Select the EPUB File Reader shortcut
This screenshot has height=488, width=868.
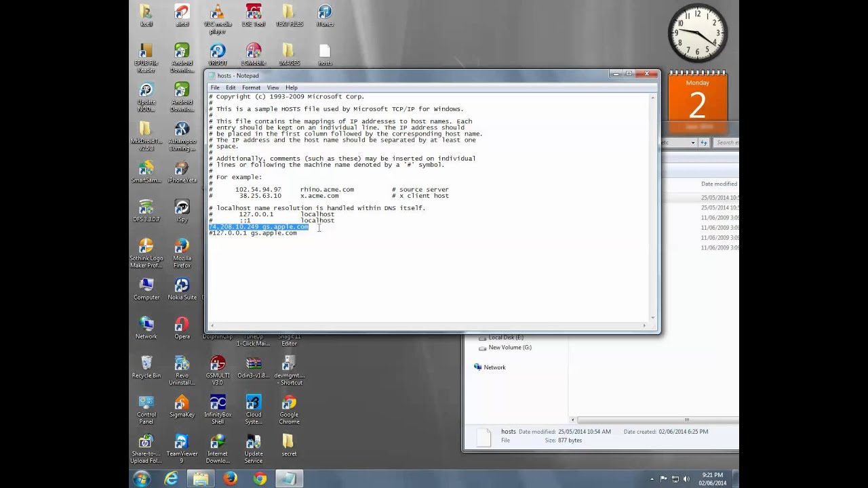[x=146, y=58]
